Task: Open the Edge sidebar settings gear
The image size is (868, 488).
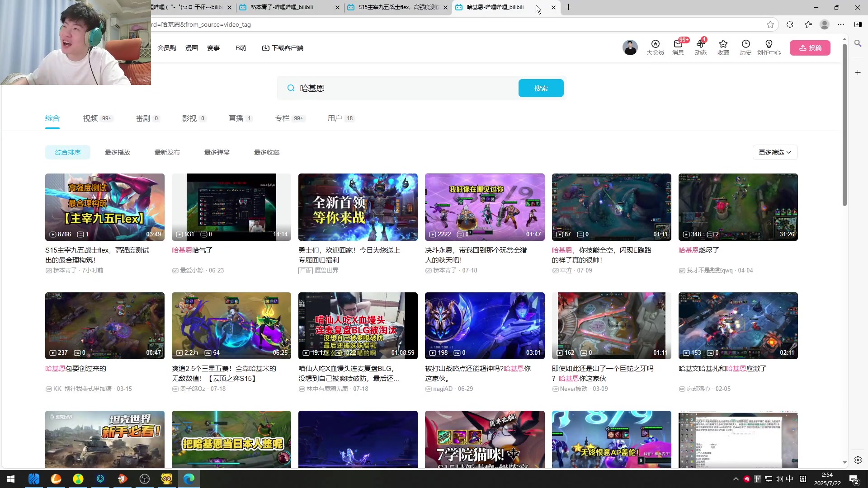Action: [858, 460]
